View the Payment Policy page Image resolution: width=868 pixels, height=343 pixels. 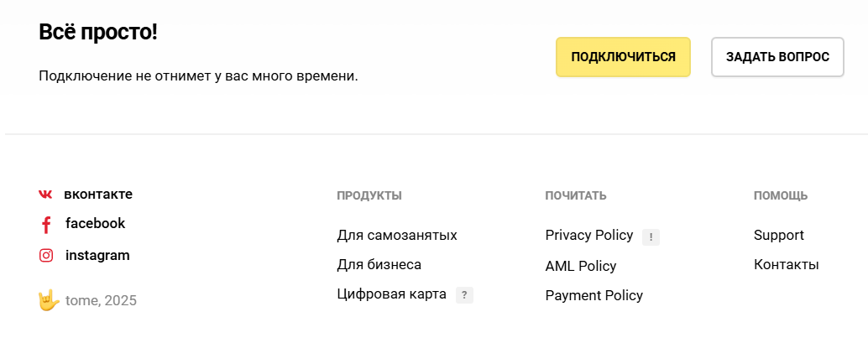593,296
